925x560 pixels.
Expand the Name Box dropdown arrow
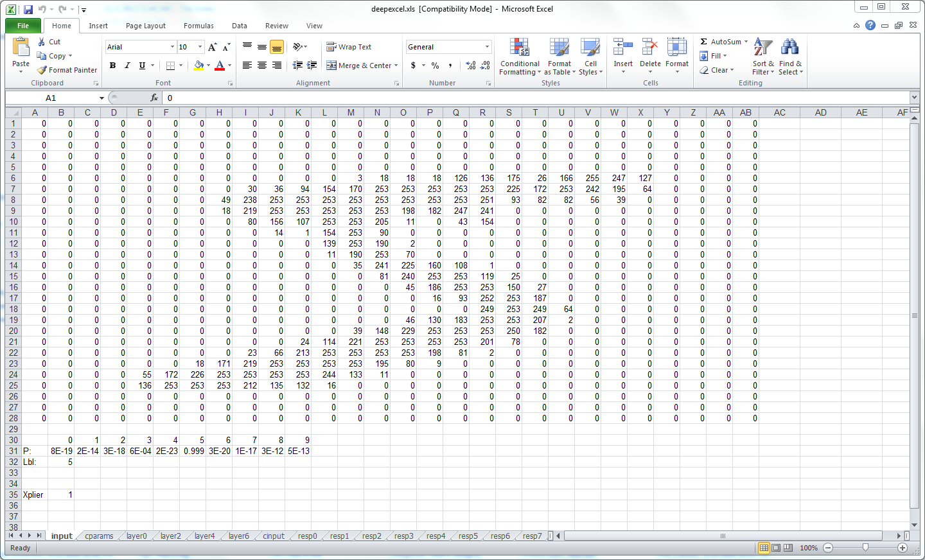(101, 98)
